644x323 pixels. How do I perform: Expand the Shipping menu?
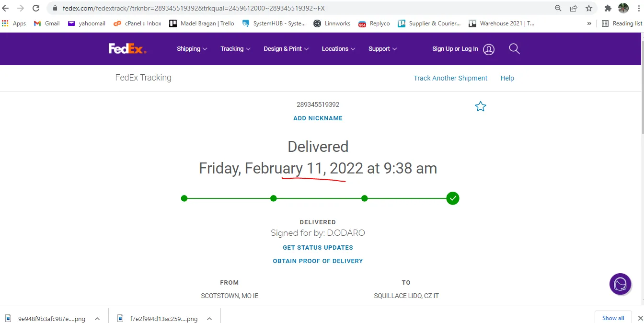tap(192, 48)
